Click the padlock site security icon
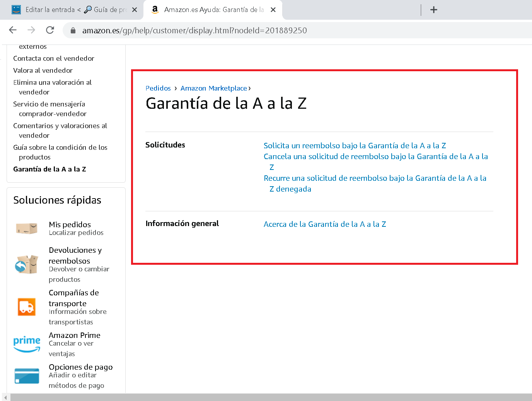The width and height of the screenshot is (532, 401). point(73,31)
